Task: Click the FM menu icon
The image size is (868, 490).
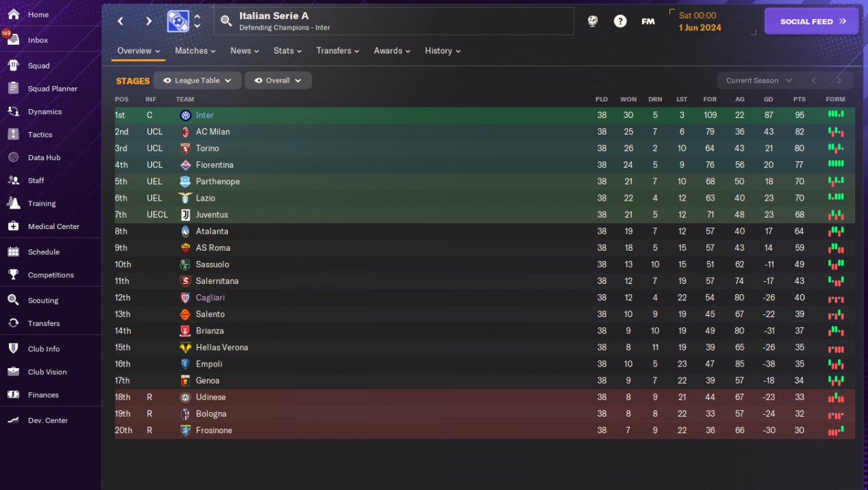Action: coord(648,22)
